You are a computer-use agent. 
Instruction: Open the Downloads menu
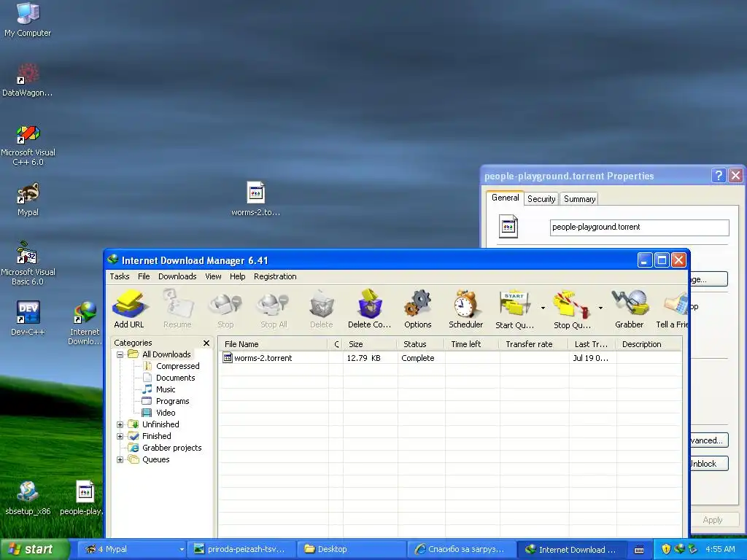tap(177, 276)
